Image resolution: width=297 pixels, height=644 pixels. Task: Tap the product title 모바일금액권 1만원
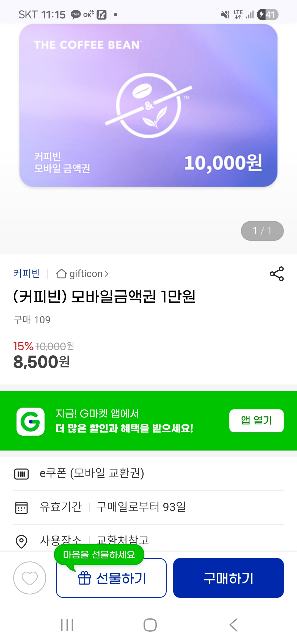(x=105, y=297)
